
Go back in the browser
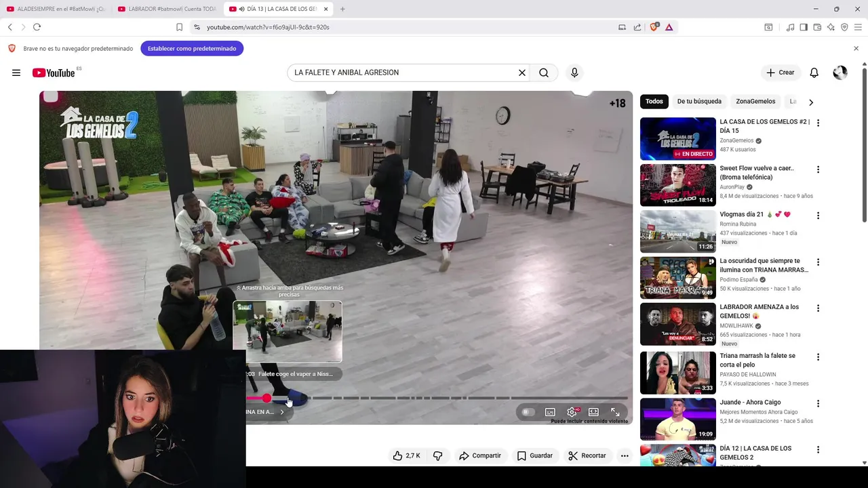point(10,27)
